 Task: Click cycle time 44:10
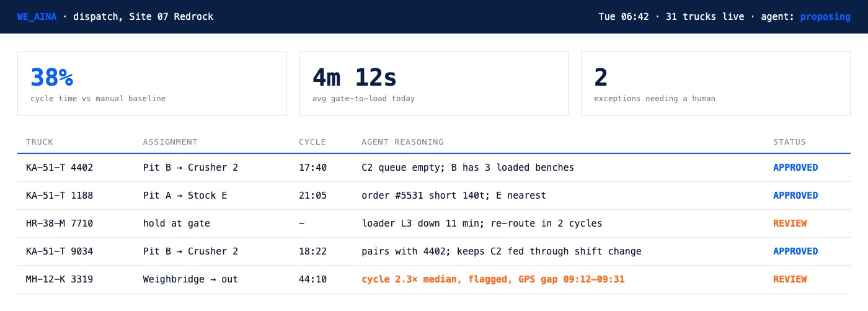tap(312, 279)
